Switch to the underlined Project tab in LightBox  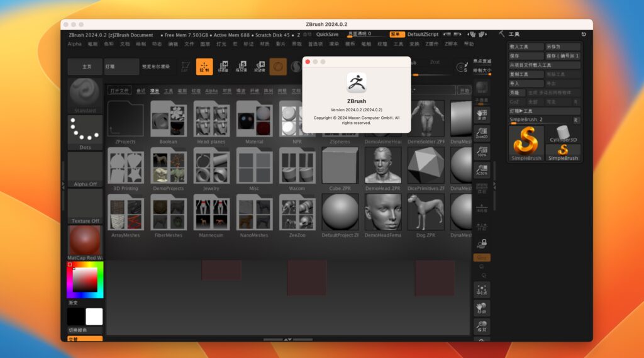coord(155,91)
